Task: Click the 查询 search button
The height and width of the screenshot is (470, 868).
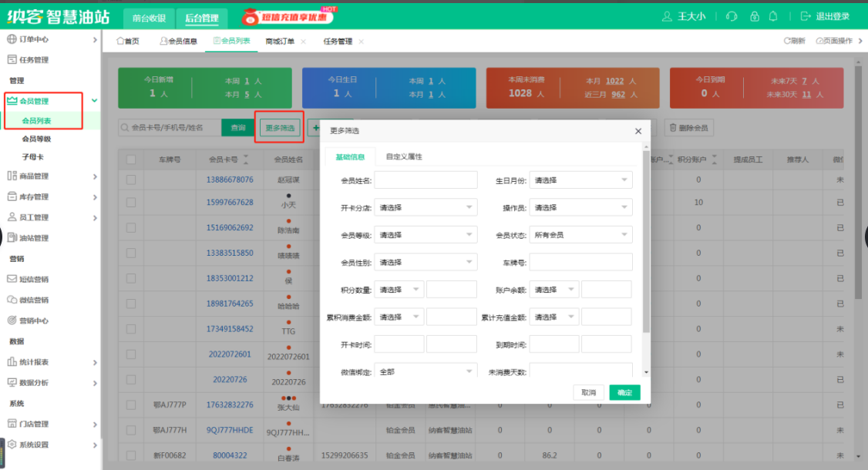Action: [238, 128]
